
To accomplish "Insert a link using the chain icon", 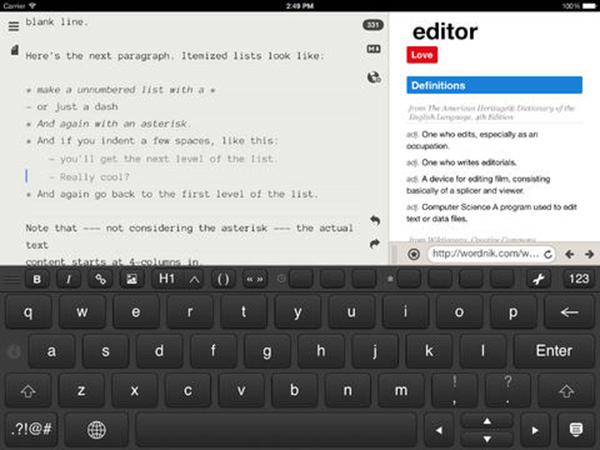I will 100,279.
